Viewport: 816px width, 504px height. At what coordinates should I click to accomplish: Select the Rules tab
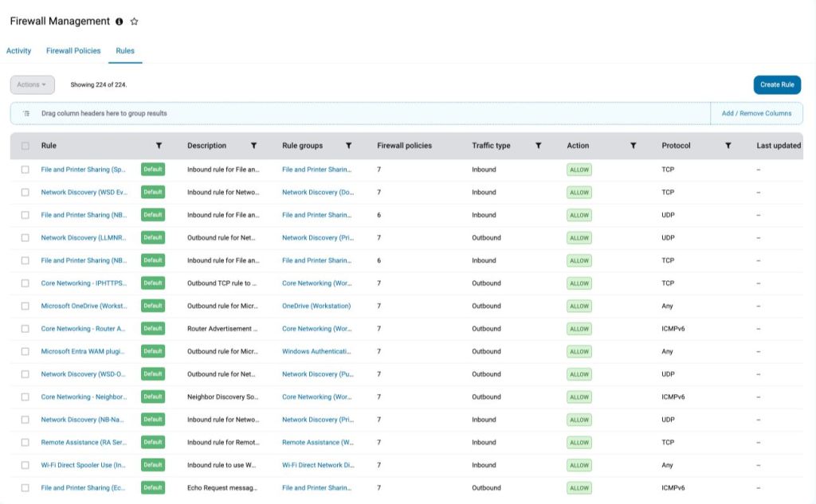125,51
